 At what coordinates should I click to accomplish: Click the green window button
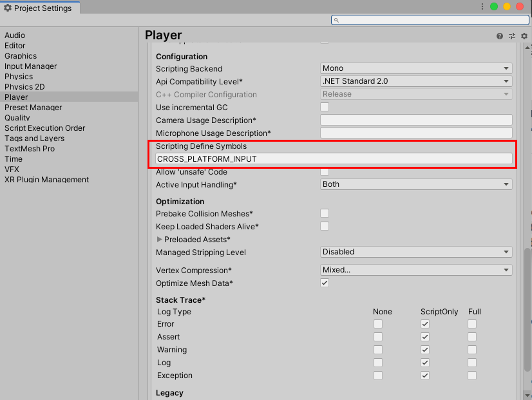(x=494, y=6)
